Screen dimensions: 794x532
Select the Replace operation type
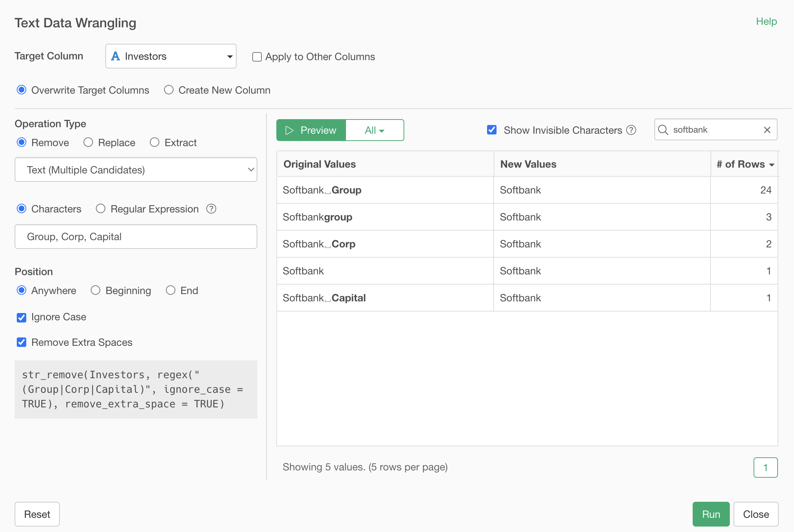88,142
